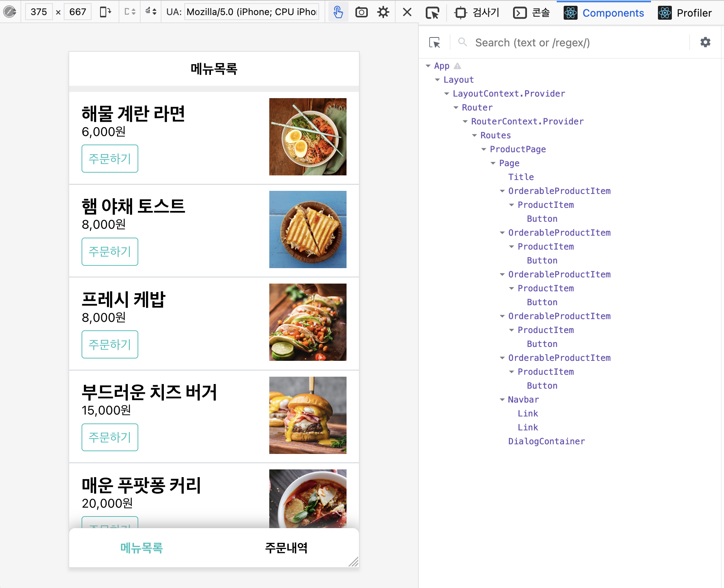This screenshot has width=724, height=588.
Task: Select the Page component row
Action: 509,163
